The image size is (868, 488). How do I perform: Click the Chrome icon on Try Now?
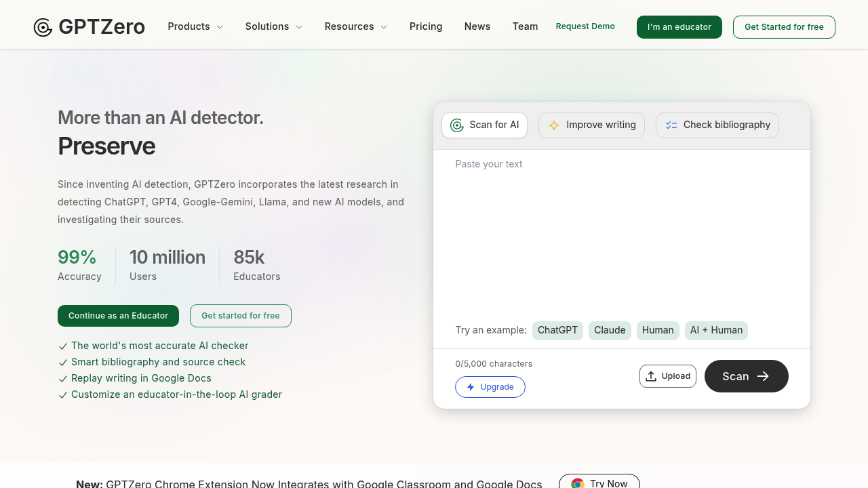[x=578, y=483]
